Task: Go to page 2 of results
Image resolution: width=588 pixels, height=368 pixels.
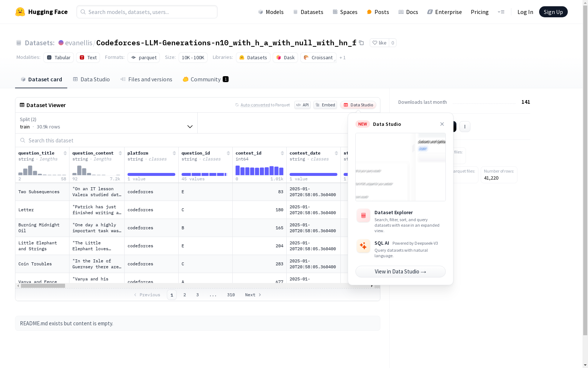Action: [x=184, y=295]
